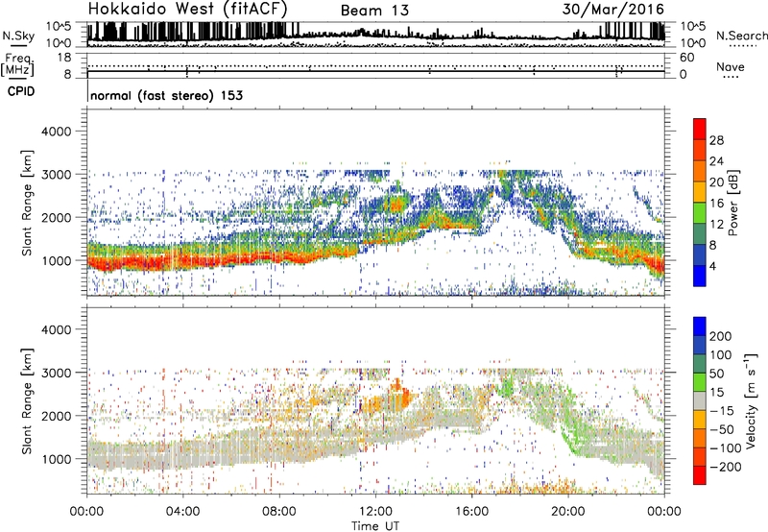Click the 'Time UT' axis label
This screenshot has width=768, height=532.
point(375,525)
